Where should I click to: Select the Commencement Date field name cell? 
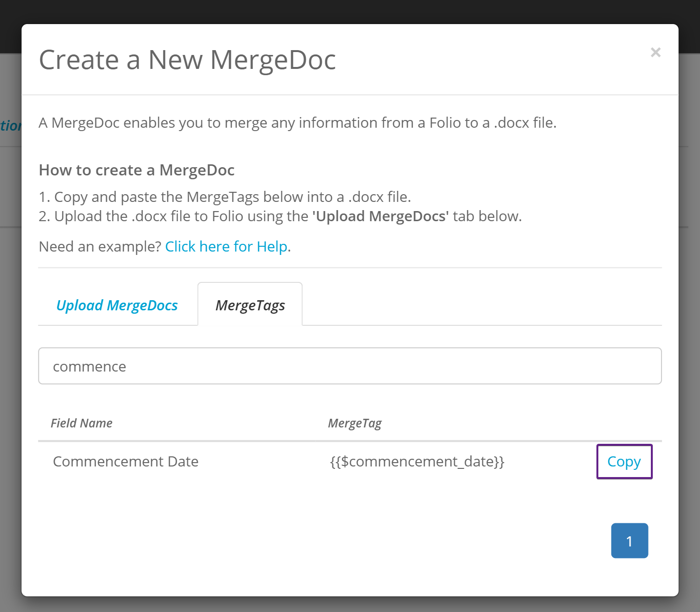(x=126, y=462)
